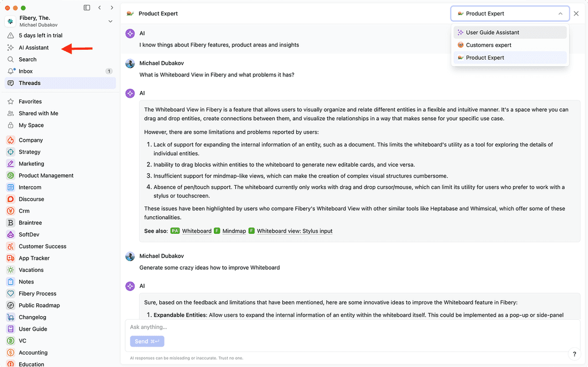
Task: Open AI Assistant in sidebar
Action: pyautogui.click(x=33, y=48)
